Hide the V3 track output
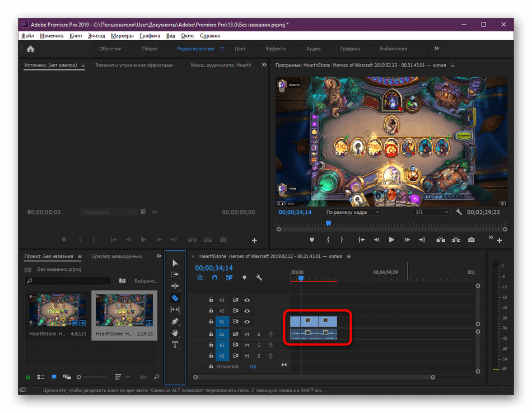This screenshot has width=532, height=413. pos(247,300)
